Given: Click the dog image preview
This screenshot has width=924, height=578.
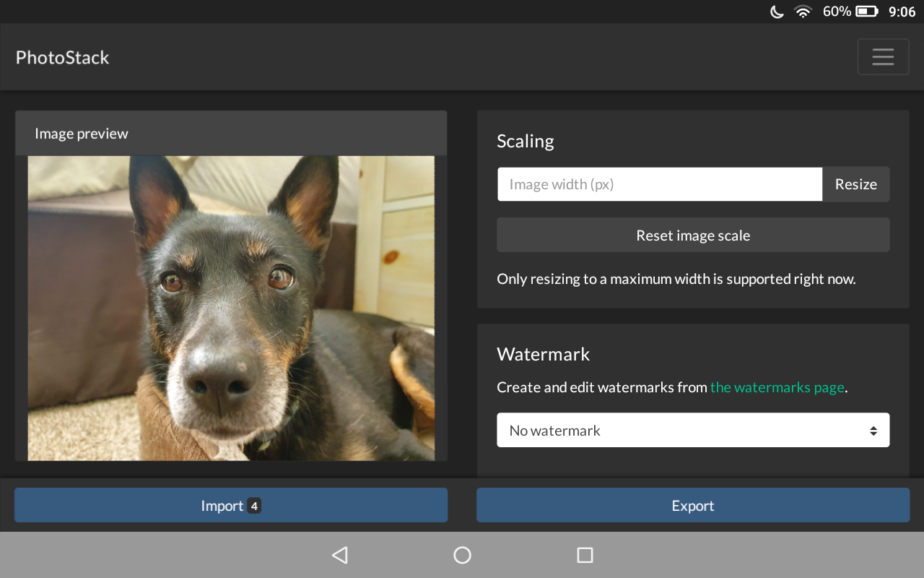Looking at the screenshot, I should (231, 309).
